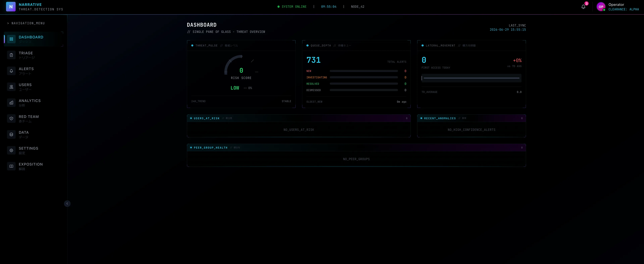Click the CLEARANCE: ALPHA label
This screenshot has height=264, width=644.
tap(624, 9)
